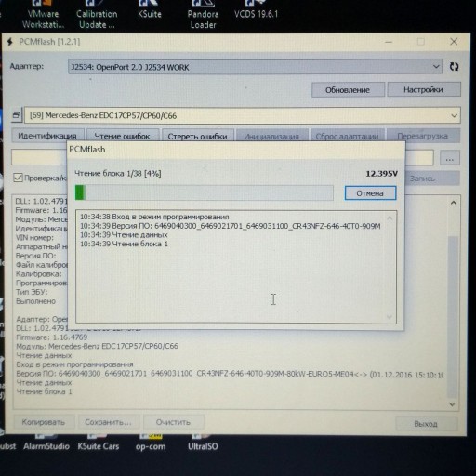Screen dimensions: 476x476
Task: Click the 'Калибровка:' log line
Action: pyautogui.click(x=39, y=274)
